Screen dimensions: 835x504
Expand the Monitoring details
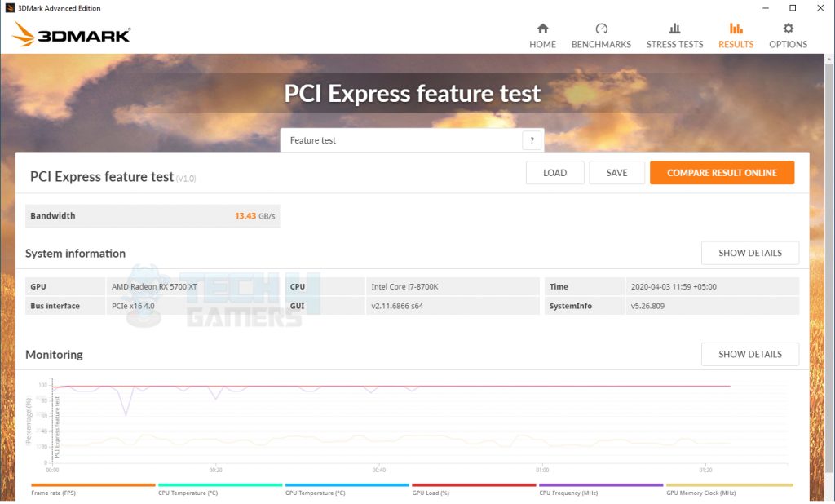[x=749, y=354]
